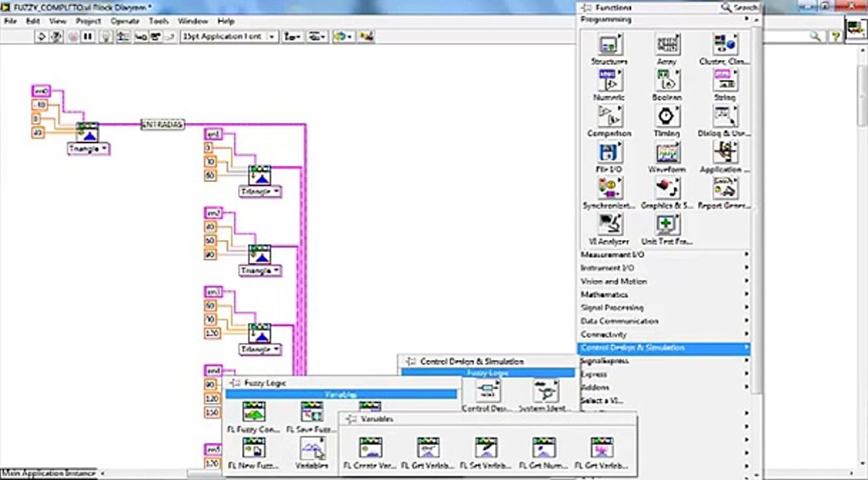Viewport: 868px width, 480px height.
Task: Click the Run arrow toolbar button
Action: (x=42, y=37)
